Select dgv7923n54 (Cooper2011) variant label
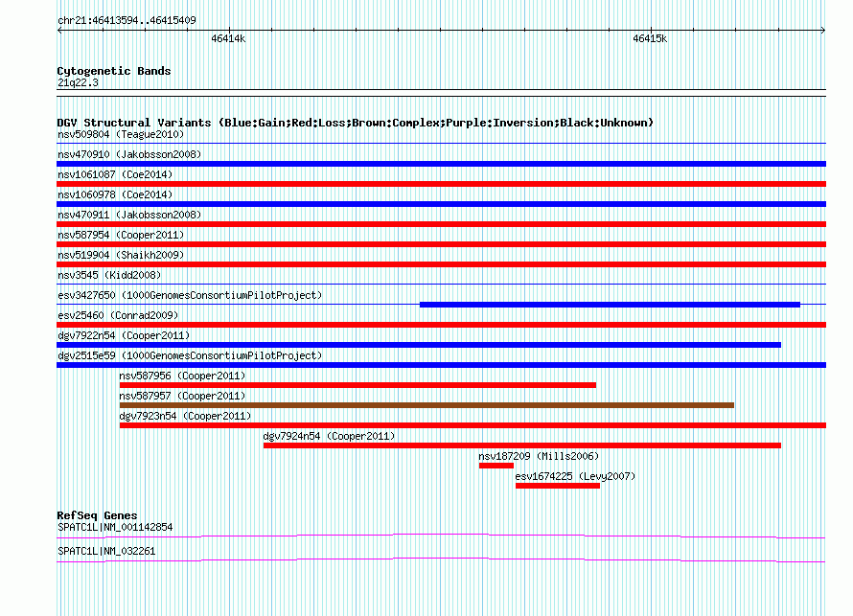The width and height of the screenshot is (853, 616). coord(185,416)
